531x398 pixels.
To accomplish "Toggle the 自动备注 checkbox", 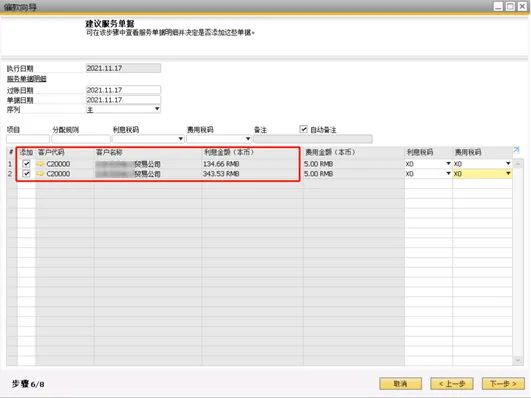I will point(303,129).
